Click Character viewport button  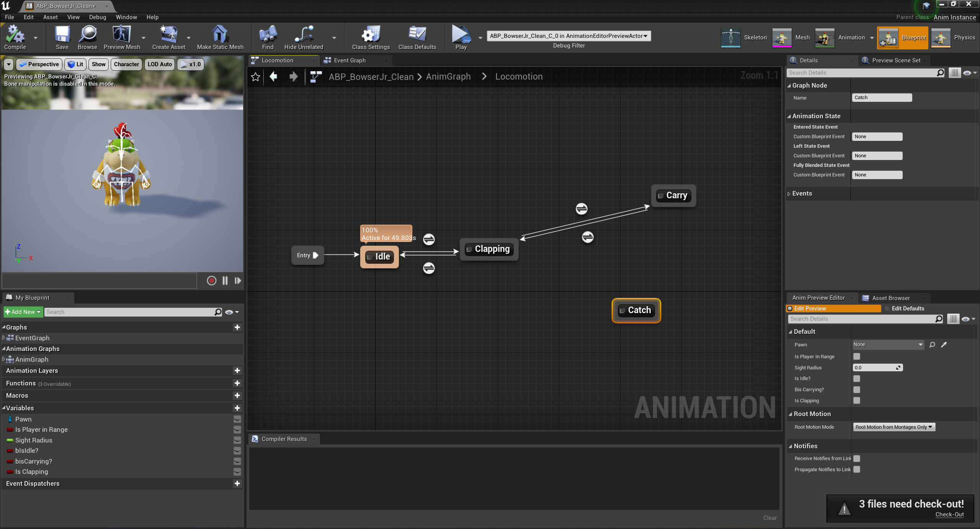[x=126, y=64]
